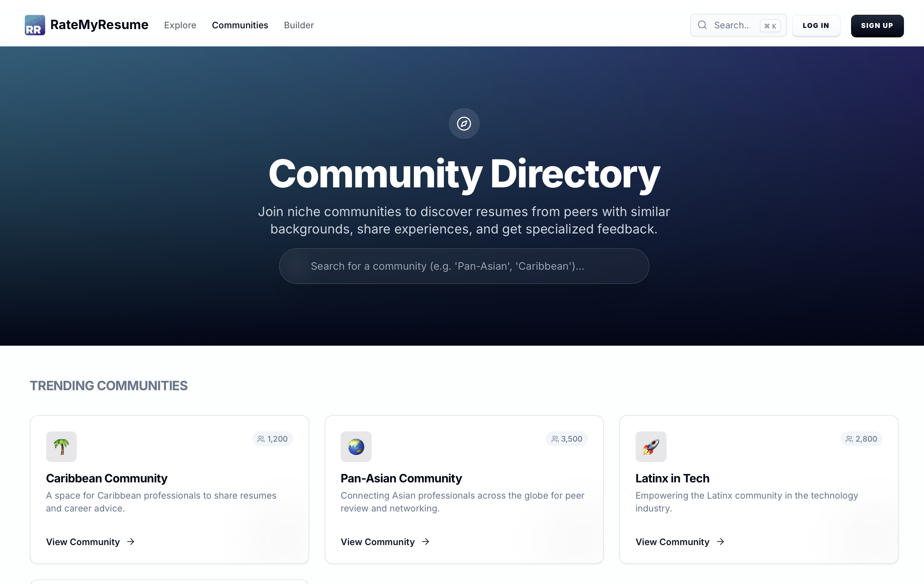
Task: Click the 2,800 members badge
Action: tap(861, 439)
